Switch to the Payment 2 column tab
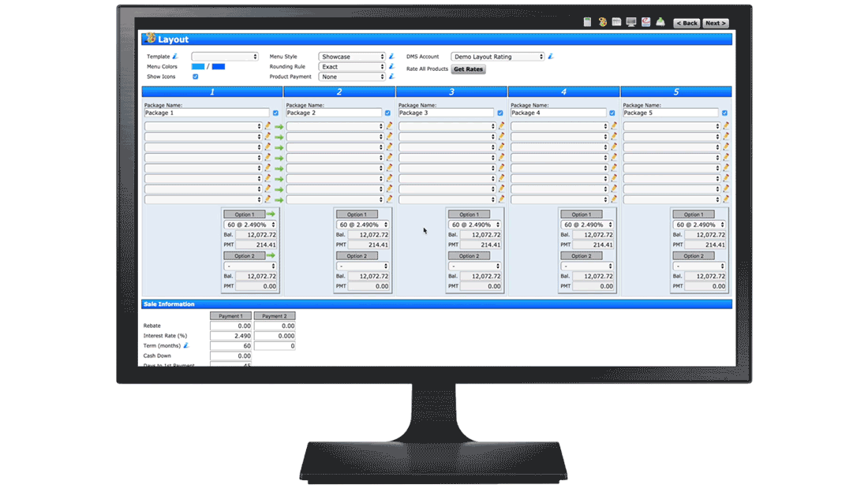 click(x=275, y=315)
